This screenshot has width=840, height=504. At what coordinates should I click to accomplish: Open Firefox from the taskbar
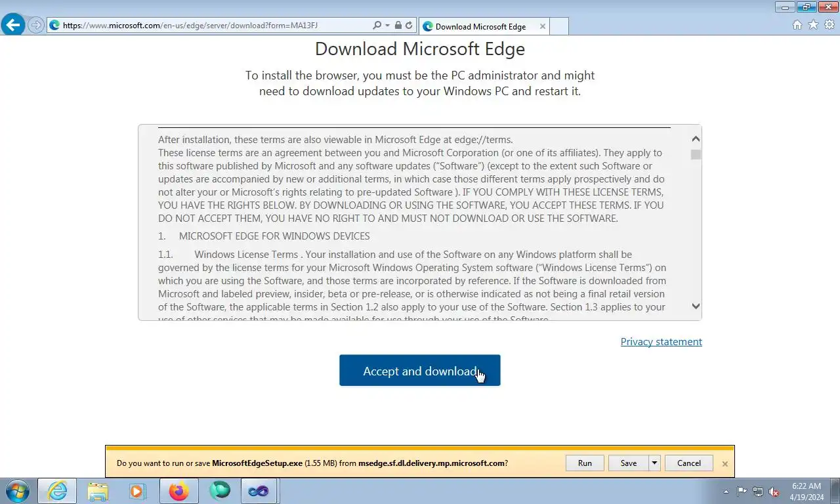click(x=178, y=491)
